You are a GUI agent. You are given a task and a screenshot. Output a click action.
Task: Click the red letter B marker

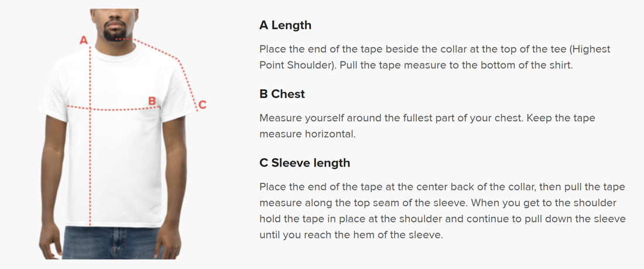[152, 101]
